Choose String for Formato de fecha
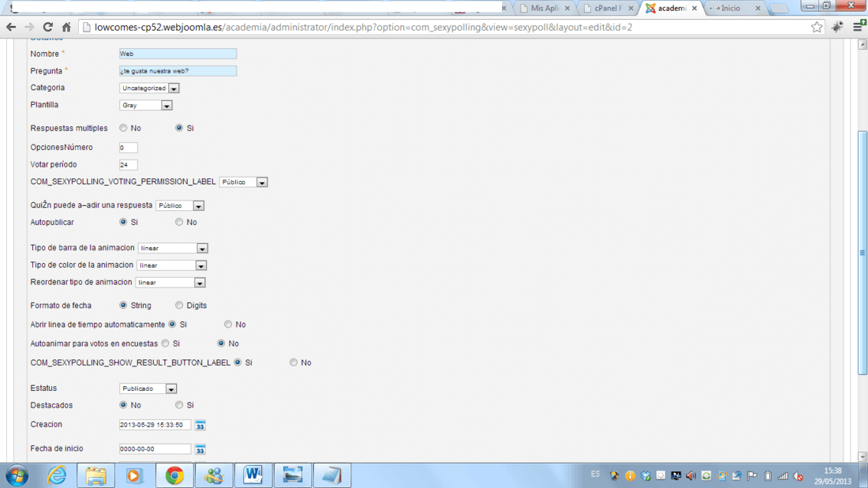This screenshot has width=868, height=488. (x=123, y=306)
